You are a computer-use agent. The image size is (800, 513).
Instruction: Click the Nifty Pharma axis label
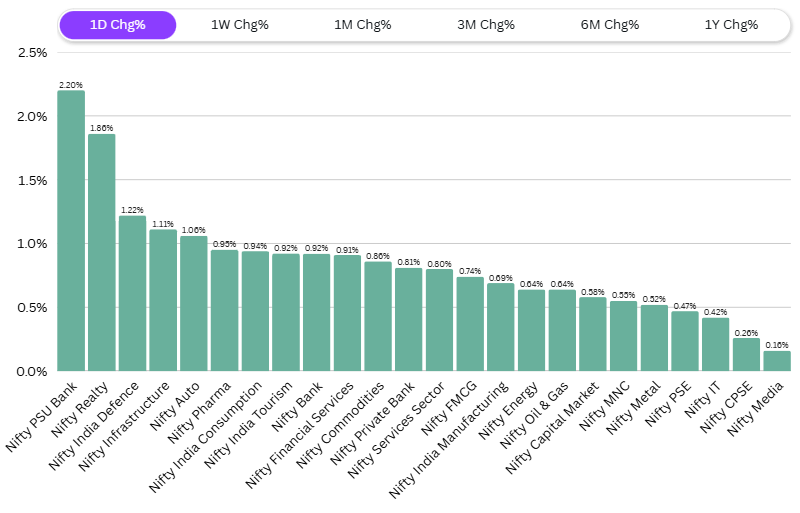(199, 412)
